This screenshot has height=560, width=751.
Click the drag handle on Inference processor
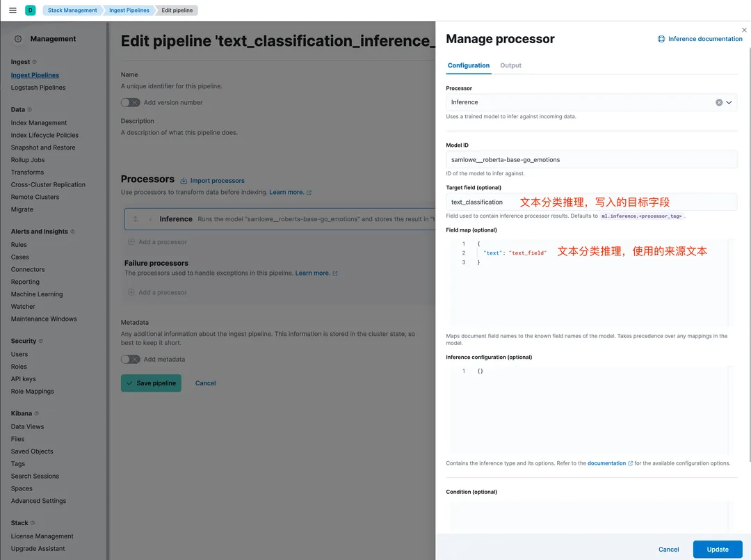click(x=136, y=219)
